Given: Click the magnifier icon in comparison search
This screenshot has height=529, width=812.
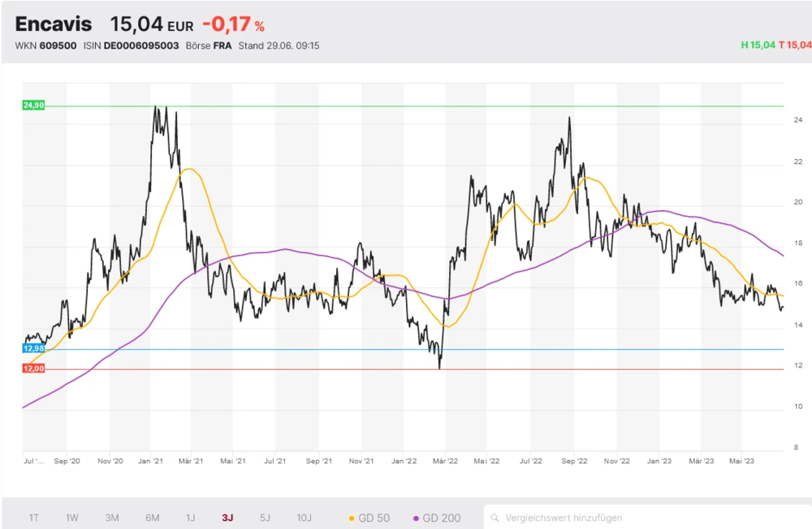Looking at the screenshot, I should [x=495, y=517].
